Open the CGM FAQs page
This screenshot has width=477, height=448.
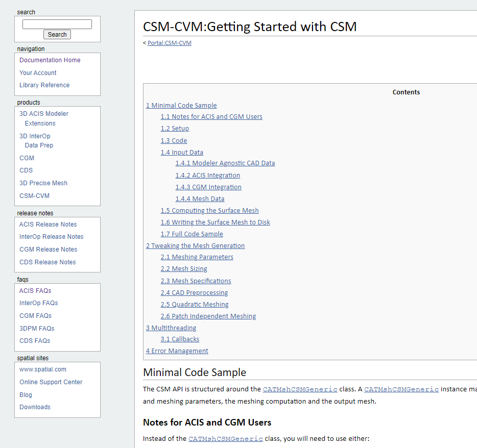point(36,316)
